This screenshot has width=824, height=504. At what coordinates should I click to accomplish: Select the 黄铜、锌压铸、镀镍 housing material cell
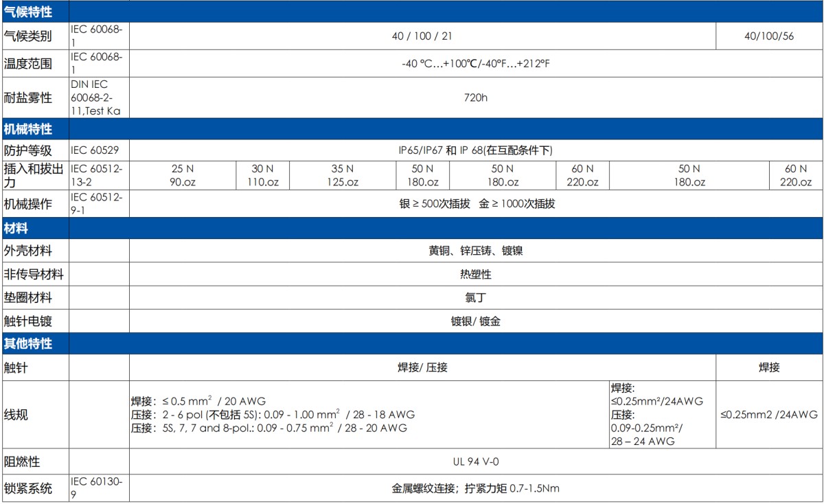(474, 250)
